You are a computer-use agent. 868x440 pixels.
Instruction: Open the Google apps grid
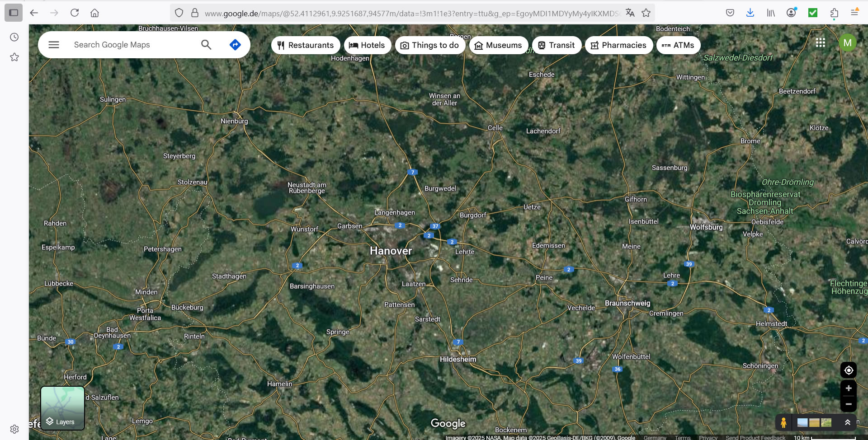[x=821, y=43]
